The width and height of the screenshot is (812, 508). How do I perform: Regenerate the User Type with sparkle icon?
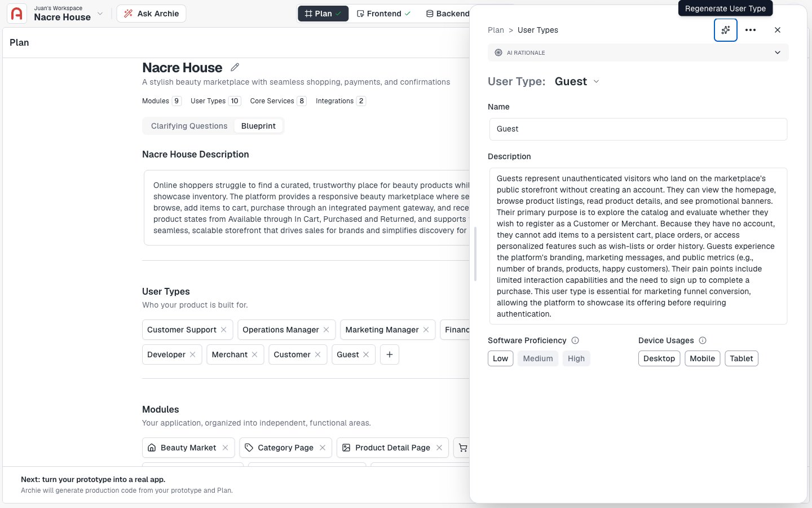726,30
